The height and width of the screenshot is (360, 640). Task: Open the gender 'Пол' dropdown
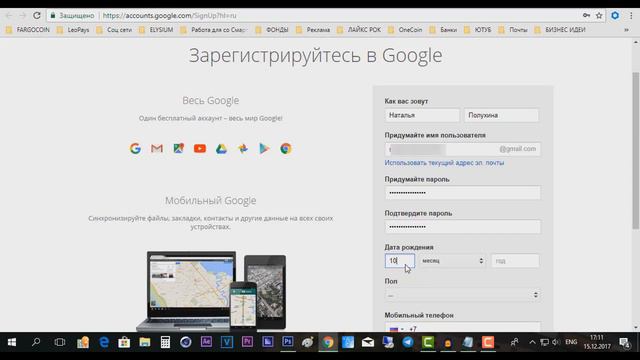tap(462, 295)
